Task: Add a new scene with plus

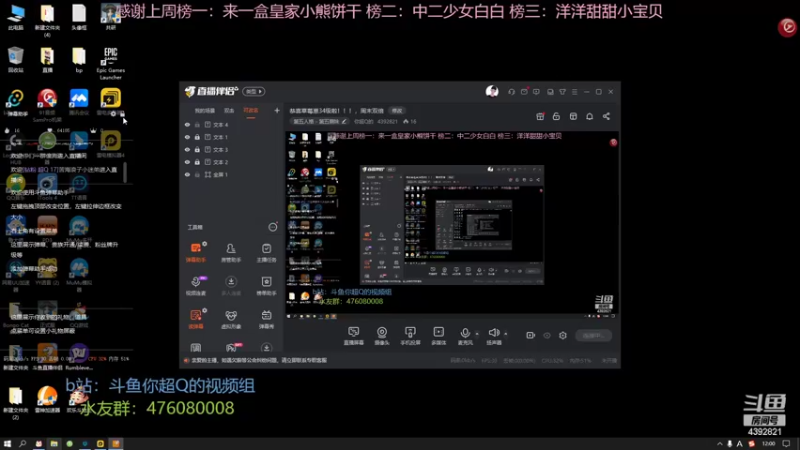Action: click(277, 110)
